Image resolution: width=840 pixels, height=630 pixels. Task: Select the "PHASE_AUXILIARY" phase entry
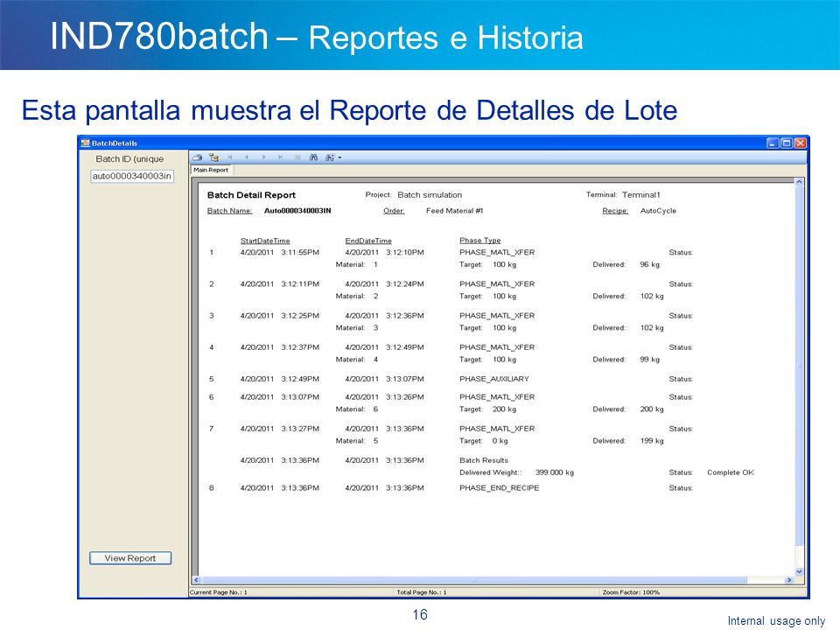pyautogui.click(x=493, y=379)
